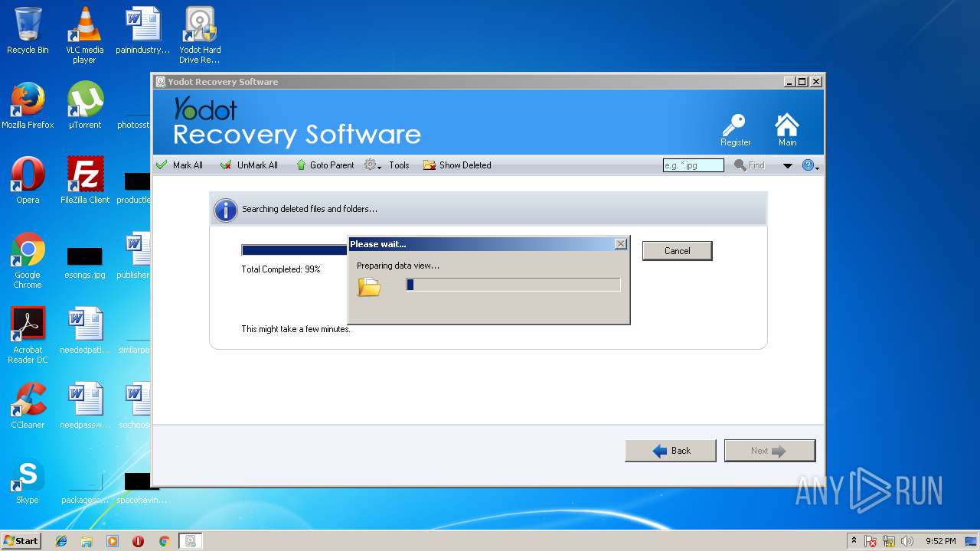Open Acrobat Reader DC shortcut
The height and width of the screenshot is (551, 980).
click(28, 335)
